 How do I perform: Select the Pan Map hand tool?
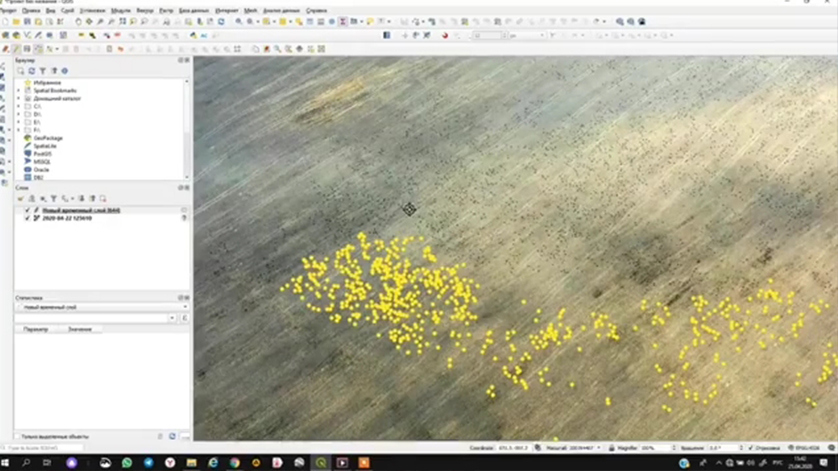pyautogui.click(x=79, y=21)
